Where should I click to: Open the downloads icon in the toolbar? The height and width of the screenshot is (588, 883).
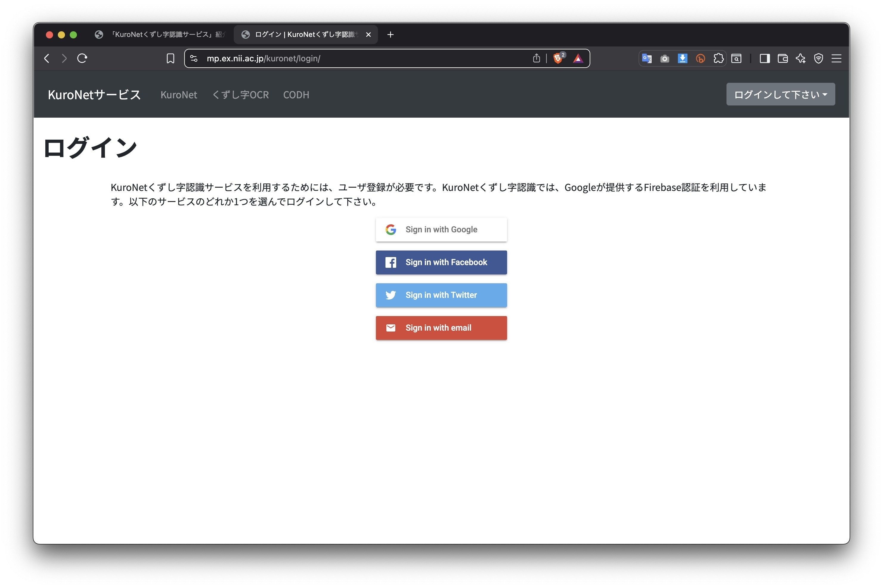(x=682, y=58)
